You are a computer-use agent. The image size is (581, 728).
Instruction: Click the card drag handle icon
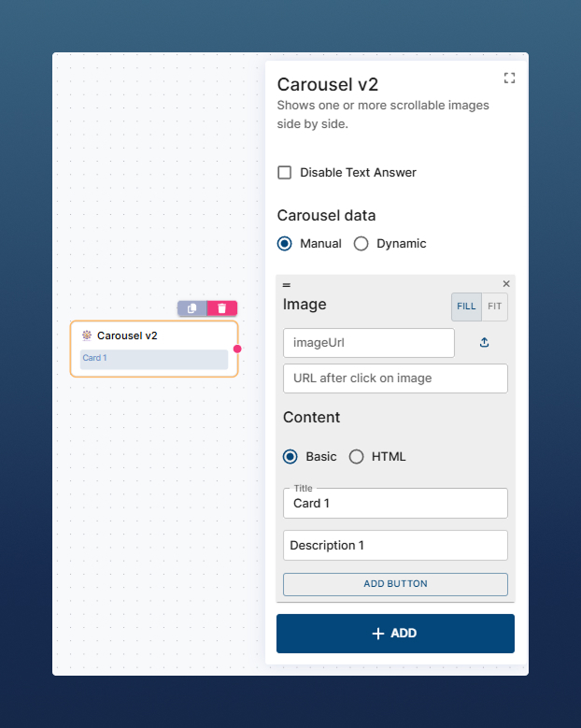pos(287,284)
